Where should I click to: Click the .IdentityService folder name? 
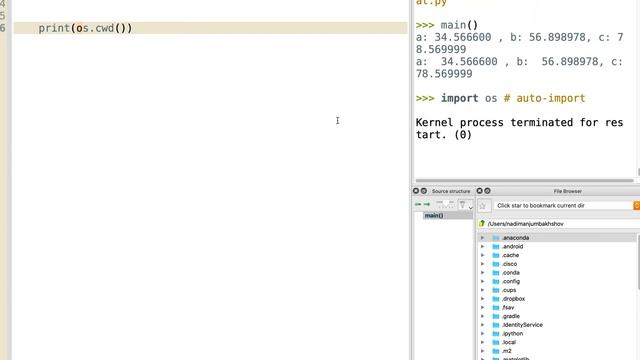[x=522, y=325]
